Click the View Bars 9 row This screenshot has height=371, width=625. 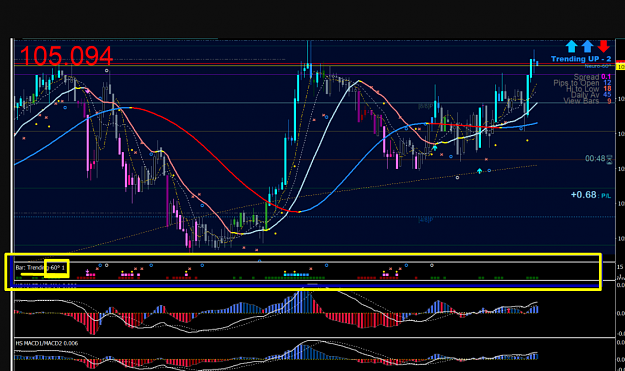(x=587, y=101)
